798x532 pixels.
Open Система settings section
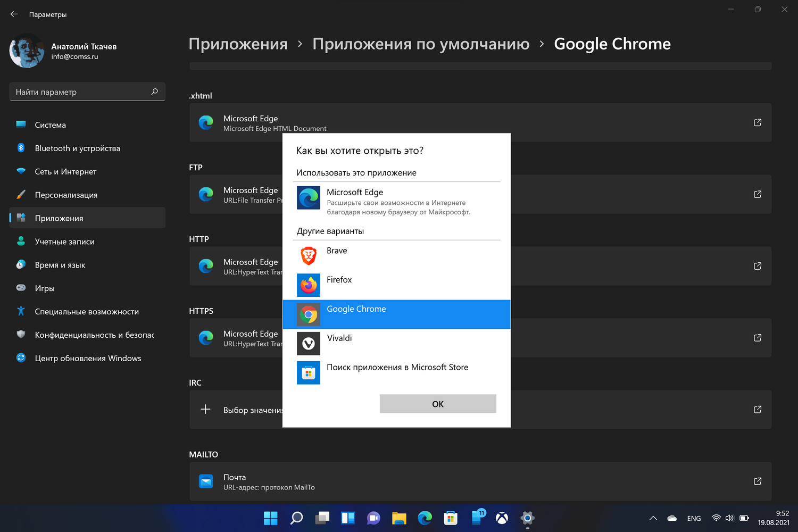tap(87, 125)
